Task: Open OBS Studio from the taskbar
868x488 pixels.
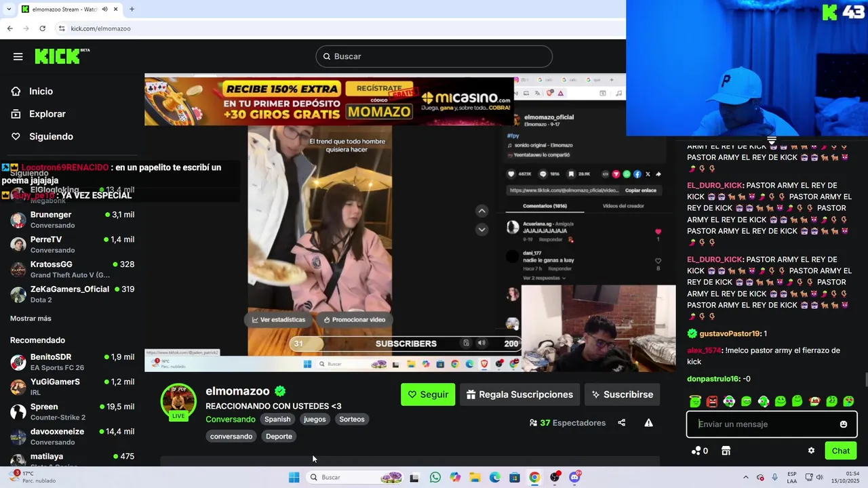Action: coord(555,477)
